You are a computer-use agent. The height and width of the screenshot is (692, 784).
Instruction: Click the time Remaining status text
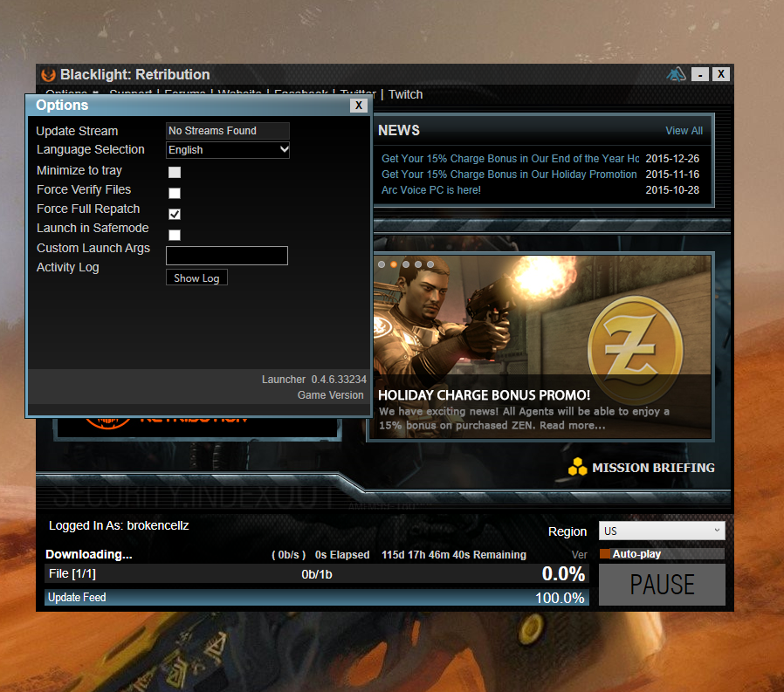[x=454, y=555]
